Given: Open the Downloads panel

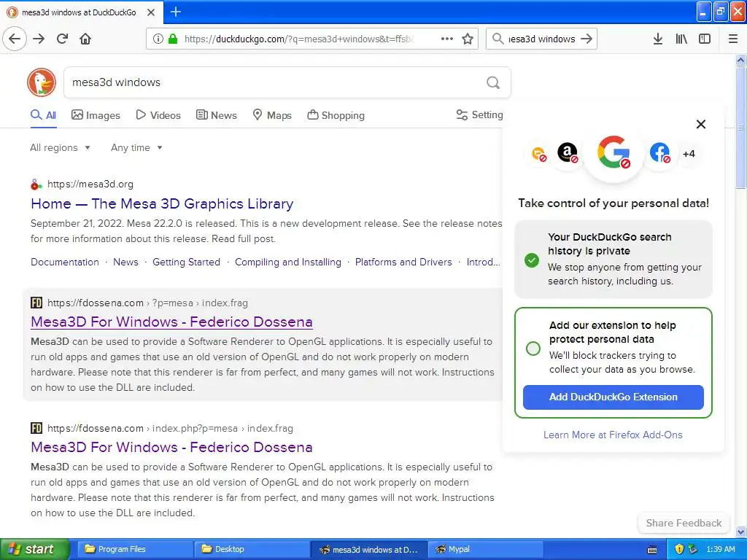Looking at the screenshot, I should coord(657,39).
